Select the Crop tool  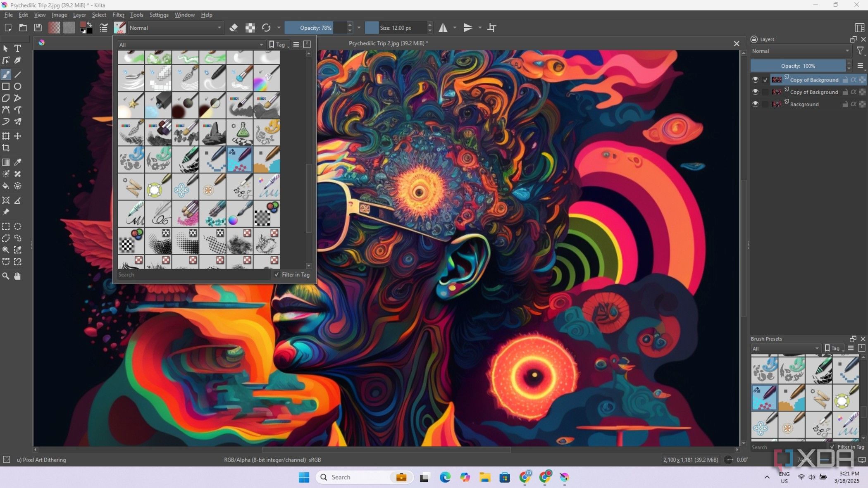point(6,148)
